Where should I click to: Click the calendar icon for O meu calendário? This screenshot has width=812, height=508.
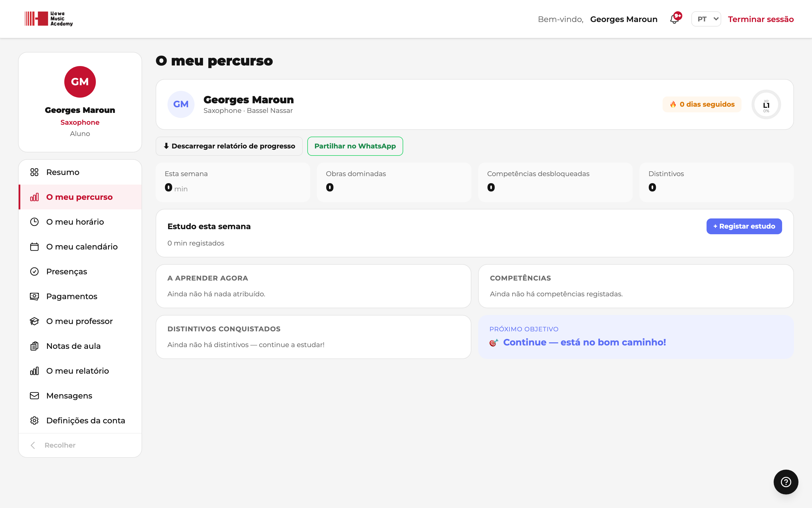point(34,247)
